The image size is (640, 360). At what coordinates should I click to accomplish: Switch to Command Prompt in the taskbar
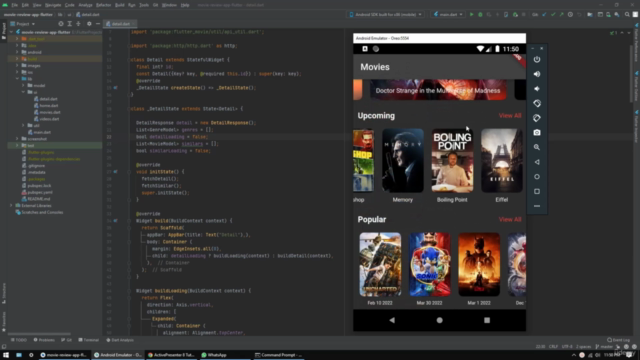tap(279, 355)
